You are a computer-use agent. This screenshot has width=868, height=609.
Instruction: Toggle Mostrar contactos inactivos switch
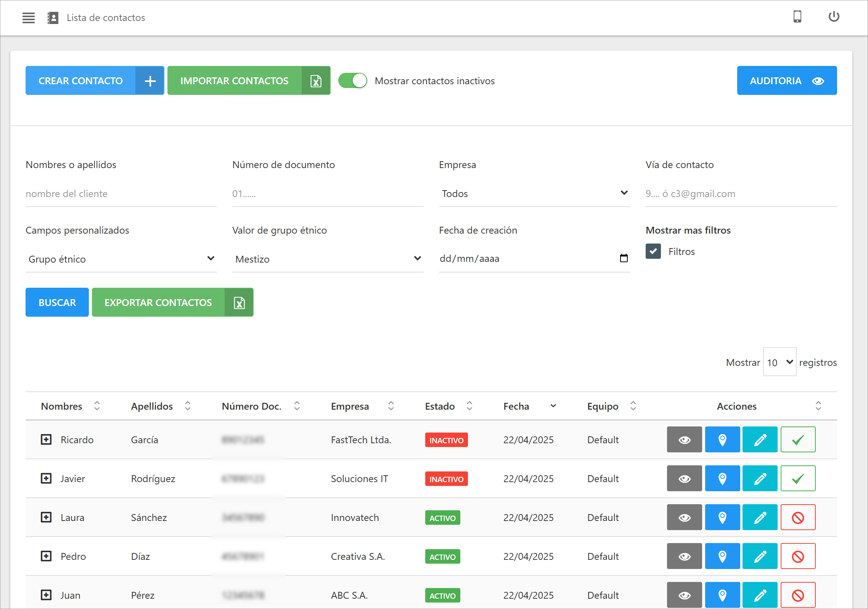coord(353,81)
